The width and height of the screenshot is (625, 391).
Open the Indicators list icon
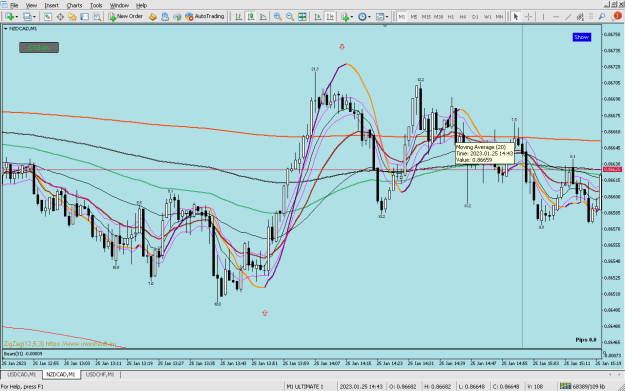click(x=345, y=17)
